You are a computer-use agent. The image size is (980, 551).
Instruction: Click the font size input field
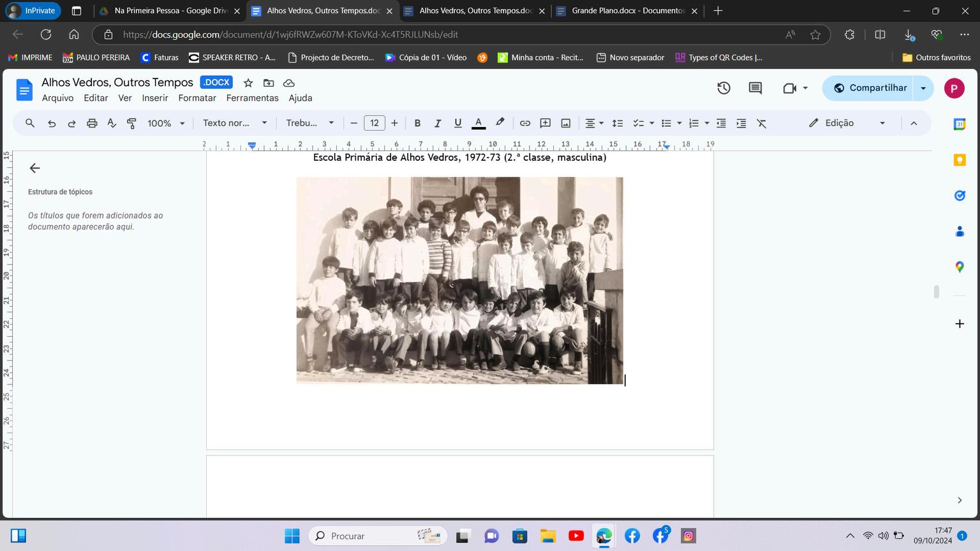coord(375,123)
